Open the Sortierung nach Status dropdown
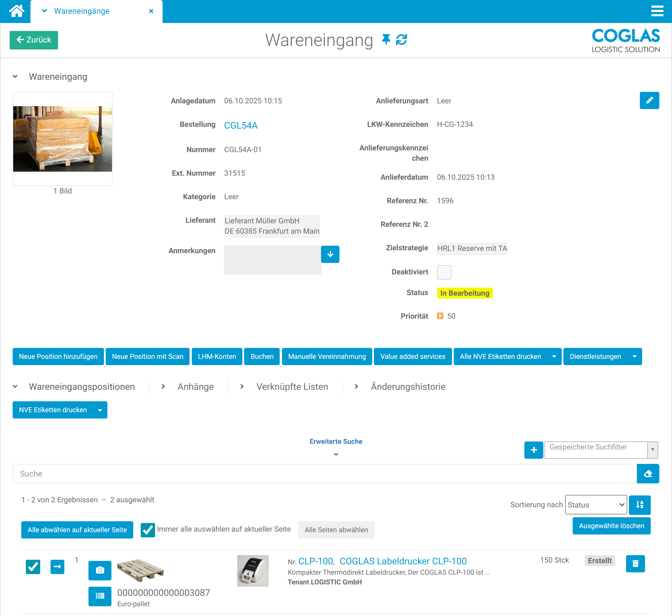This screenshot has height=616, width=672. [596, 504]
